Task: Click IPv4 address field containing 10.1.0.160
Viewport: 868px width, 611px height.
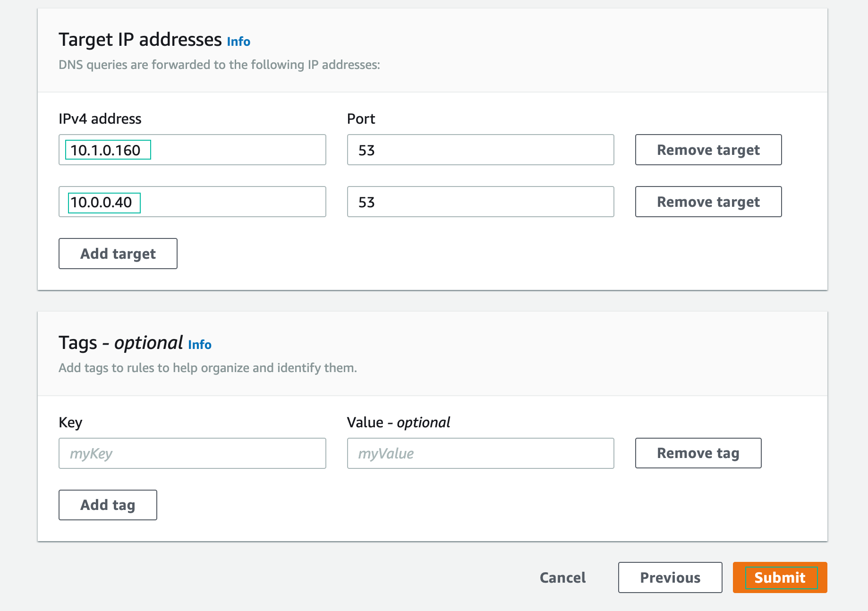Action: (192, 150)
